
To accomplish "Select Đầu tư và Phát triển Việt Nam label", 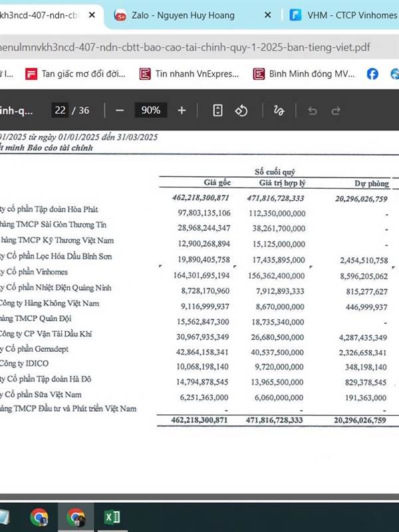I will coord(68,408).
